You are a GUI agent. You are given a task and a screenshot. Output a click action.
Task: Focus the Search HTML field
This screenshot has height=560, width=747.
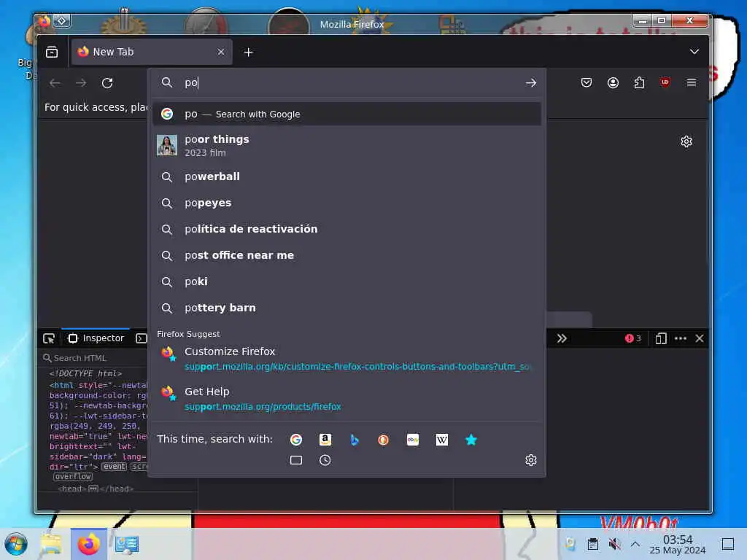tap(96, 357)
